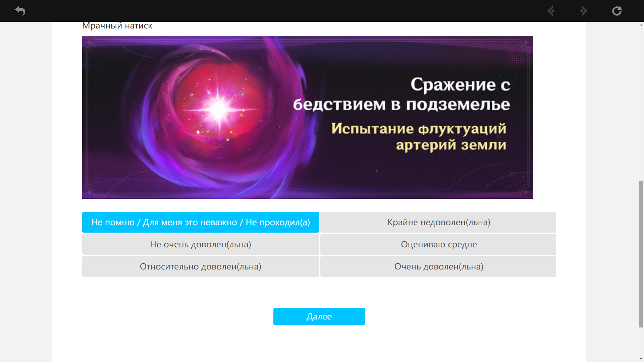Click the scrollbar down arrow
Screen dimensions: 644x362
tap(641, 359)
